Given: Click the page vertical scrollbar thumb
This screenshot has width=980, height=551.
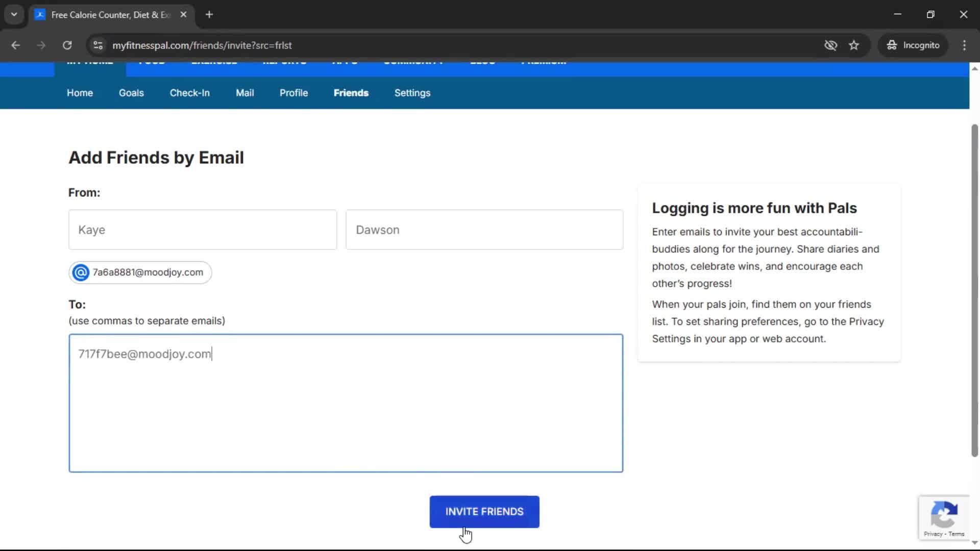Looking at the screenshot, I should pyautogui.click(x=974, y=290).
